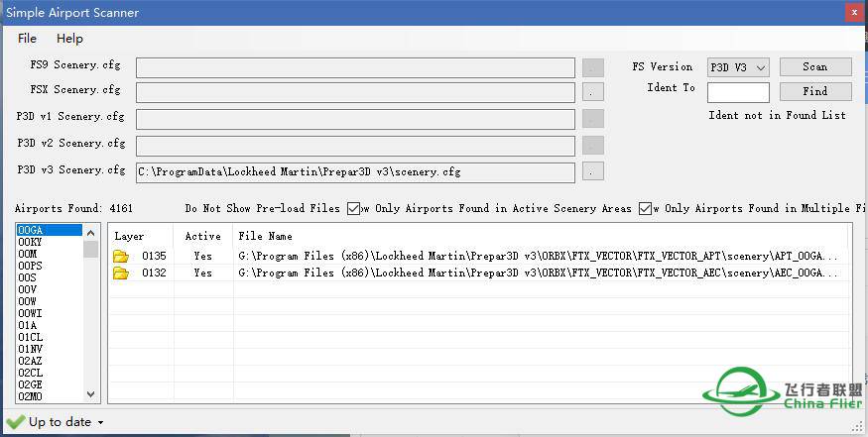This screenshot has width=868, height=437.
Task: Browse for P3D v2 Scenery.cfg file
Action: pos(593,146)
